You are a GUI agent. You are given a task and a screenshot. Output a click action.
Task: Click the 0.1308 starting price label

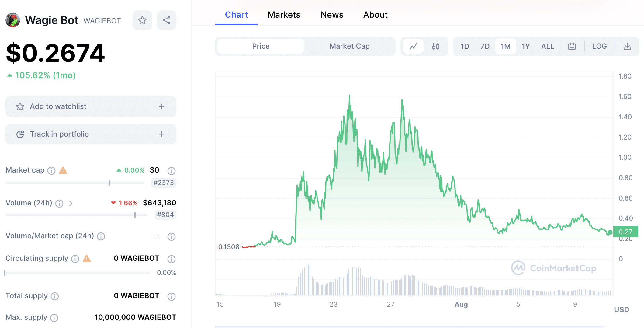[229, 247]
